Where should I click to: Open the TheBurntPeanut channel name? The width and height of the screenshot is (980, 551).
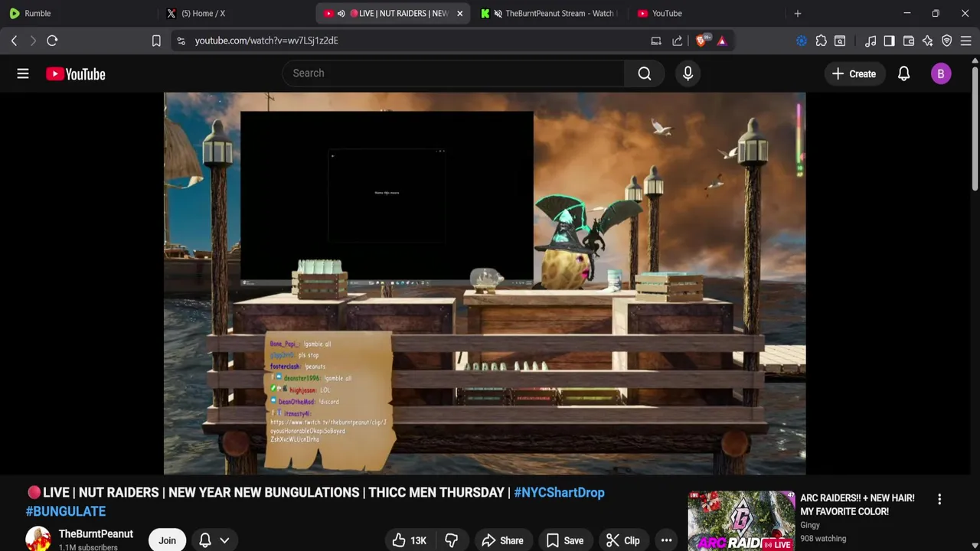click(x=96, y=533)
